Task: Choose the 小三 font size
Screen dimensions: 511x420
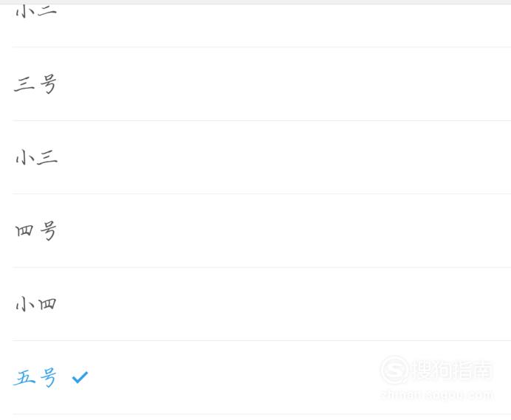Action: pyautogui.click(x=36, y=157)
